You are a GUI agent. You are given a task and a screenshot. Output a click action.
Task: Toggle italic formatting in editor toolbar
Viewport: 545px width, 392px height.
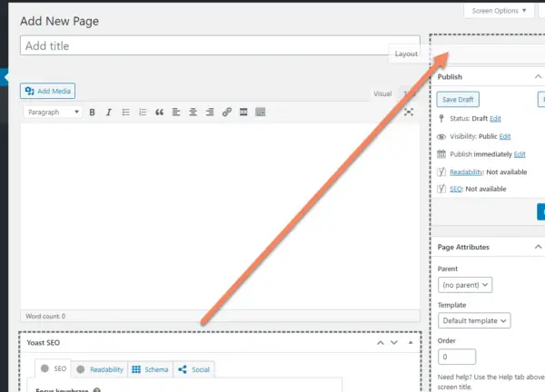[109, 113]
